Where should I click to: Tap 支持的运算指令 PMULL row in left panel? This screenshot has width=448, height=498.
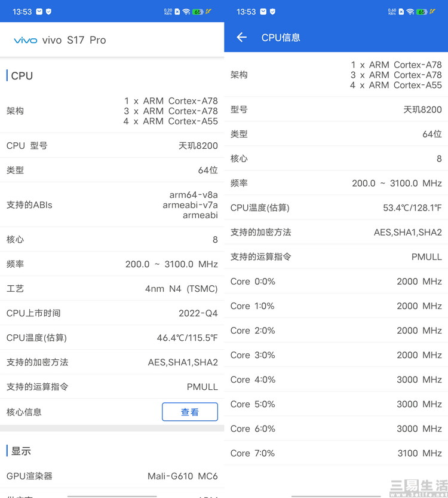(x=112, y=387)
